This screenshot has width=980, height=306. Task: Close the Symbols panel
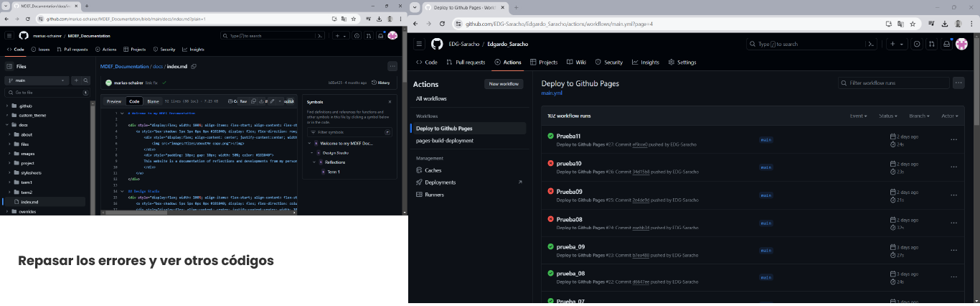pyautogui.click(x=390, y=102)
